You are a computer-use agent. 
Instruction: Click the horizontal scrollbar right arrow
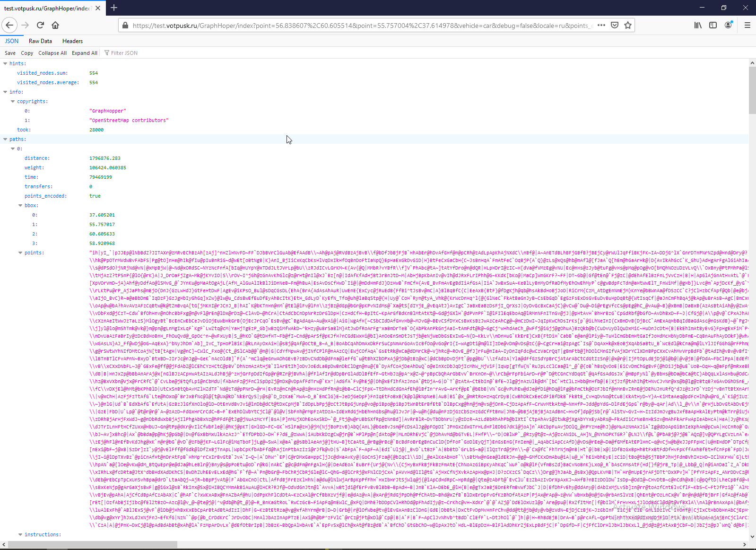[x=745, y=544]
